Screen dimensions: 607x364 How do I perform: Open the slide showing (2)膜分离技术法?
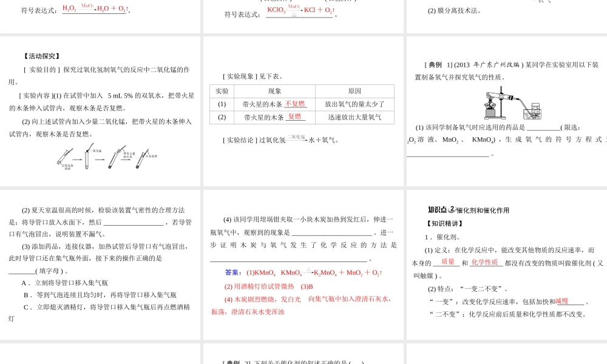pos(507,16)
